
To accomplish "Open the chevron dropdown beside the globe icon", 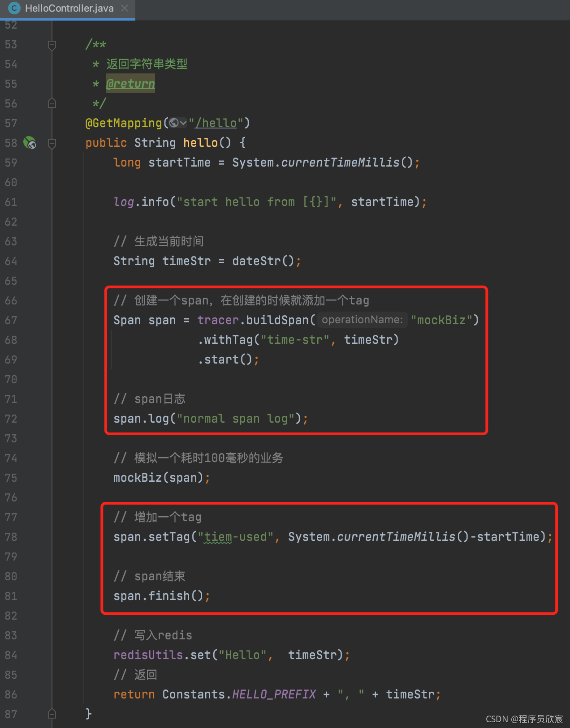I will [183, 123].
